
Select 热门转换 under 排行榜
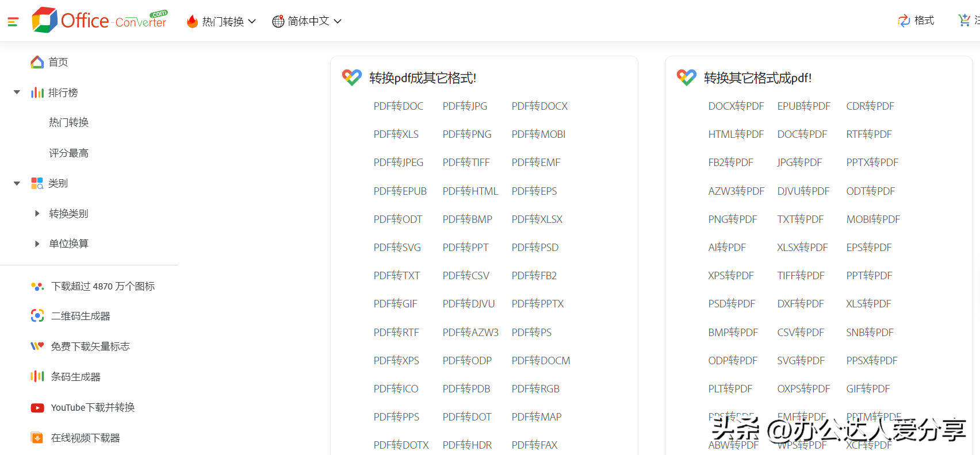pyautogui.click(x=68, y=122)
